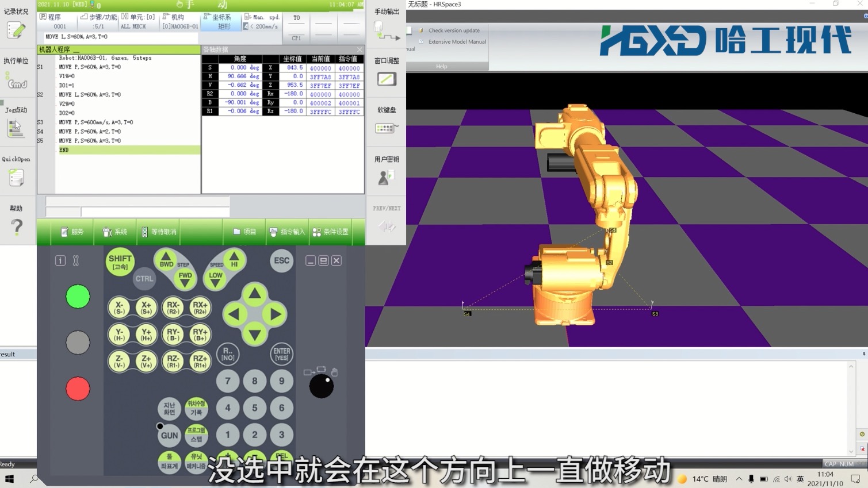Click number key 5

coord(254,408)
